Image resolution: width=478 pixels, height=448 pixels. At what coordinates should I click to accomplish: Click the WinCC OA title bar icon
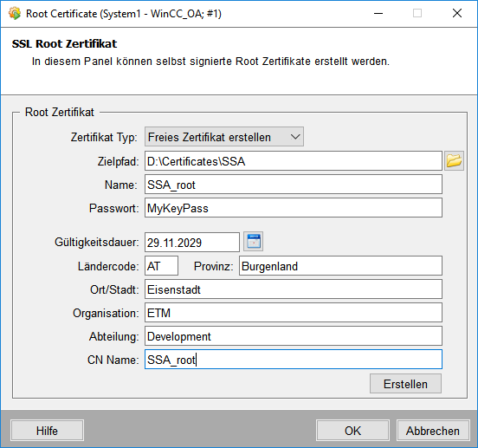click(x=15, y=13)
